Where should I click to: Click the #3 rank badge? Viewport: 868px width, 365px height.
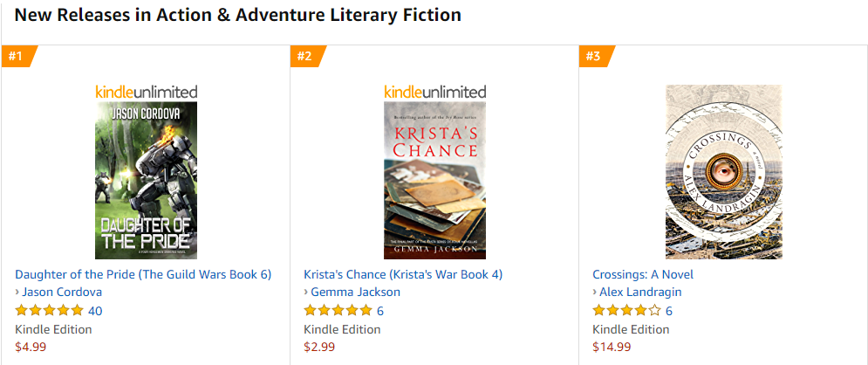pyautogui.click(x=593, y=57)
